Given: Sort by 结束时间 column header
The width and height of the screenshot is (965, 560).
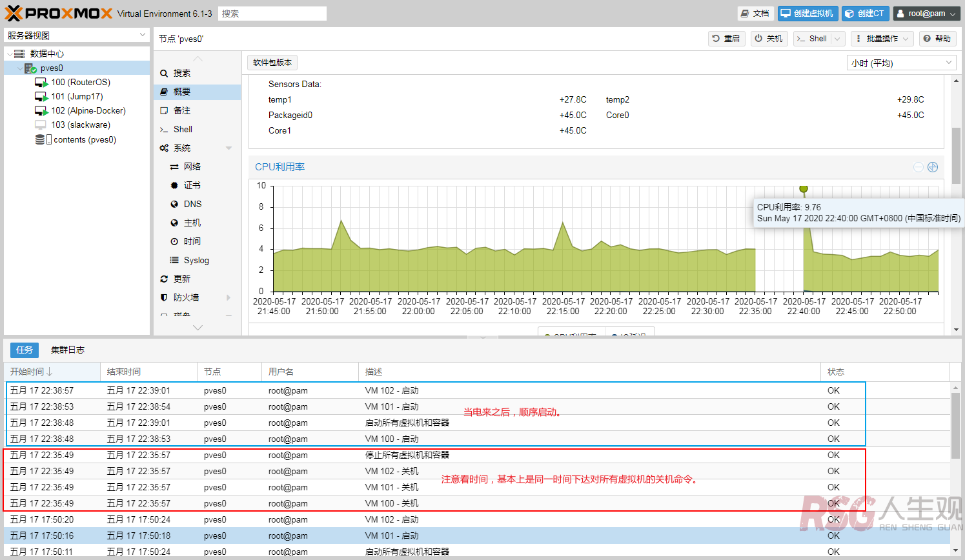Looking at the screenshot, I should (149, 372).
